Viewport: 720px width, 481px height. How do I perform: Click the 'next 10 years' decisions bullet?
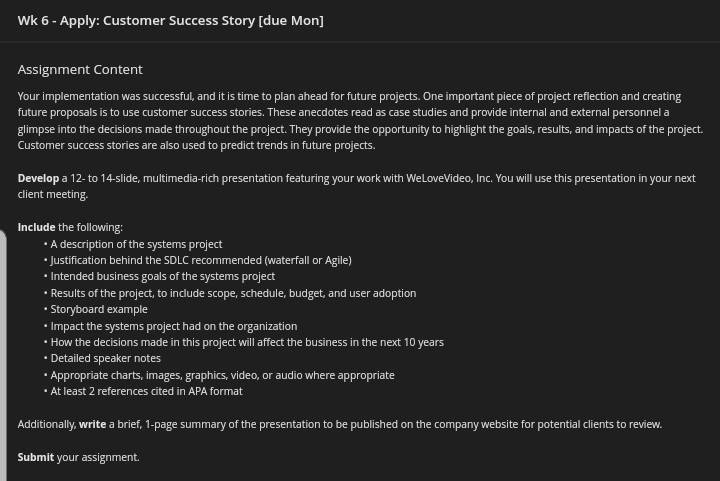tap(247, 342)
